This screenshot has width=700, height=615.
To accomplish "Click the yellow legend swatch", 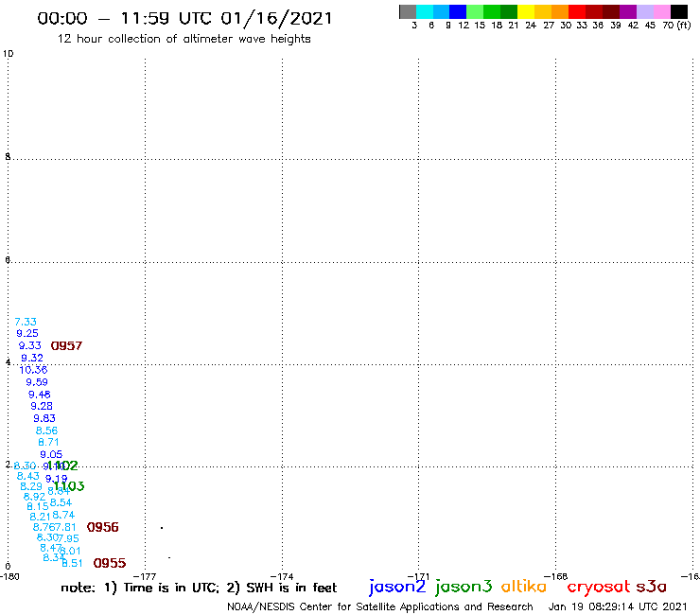I will click(526, 11).
